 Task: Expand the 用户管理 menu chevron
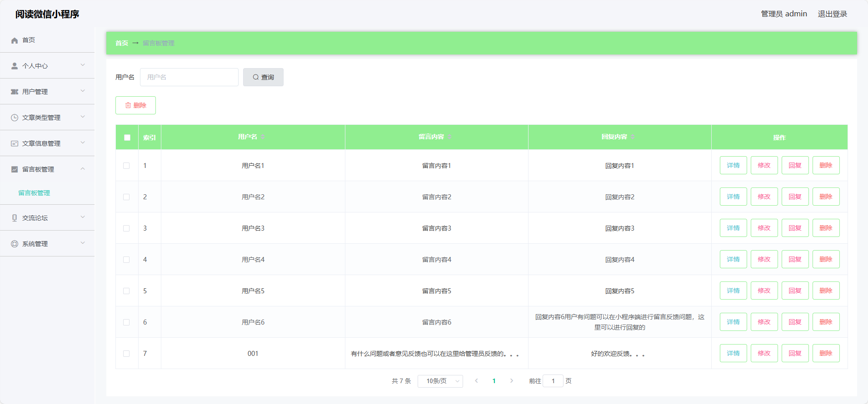tap(83, 91)
